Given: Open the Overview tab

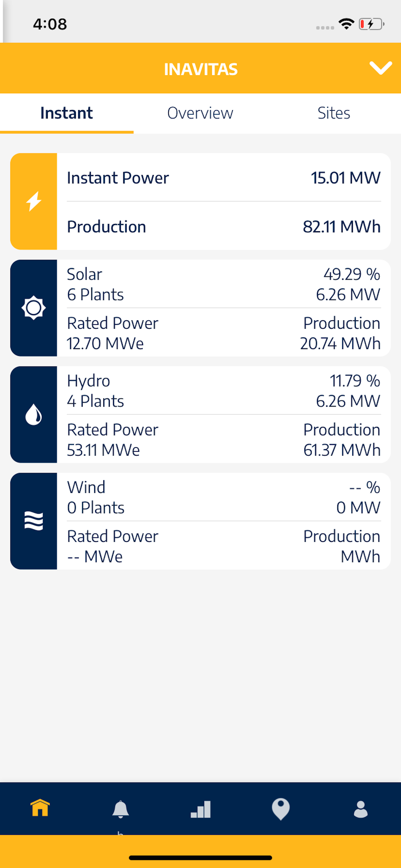Looking at the screenshot, I should (x=200, y=113).
